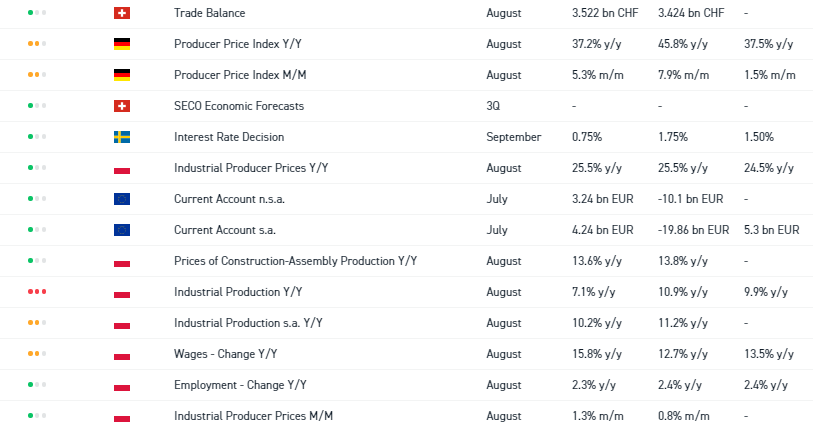This screenshot has width=813, height=430.
Task: Click EU flag beside Current Account n.s.a.
Action: (122, 199)
